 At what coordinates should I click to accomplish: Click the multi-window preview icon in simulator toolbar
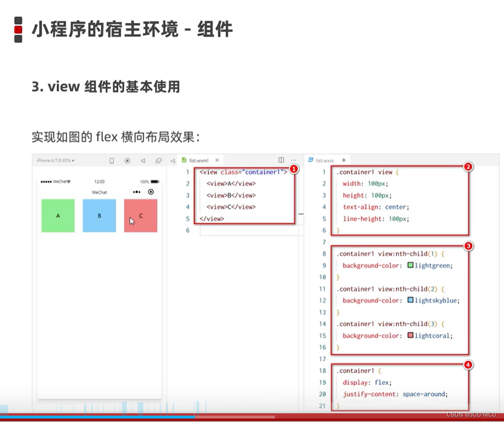click(x=158, y=160)
